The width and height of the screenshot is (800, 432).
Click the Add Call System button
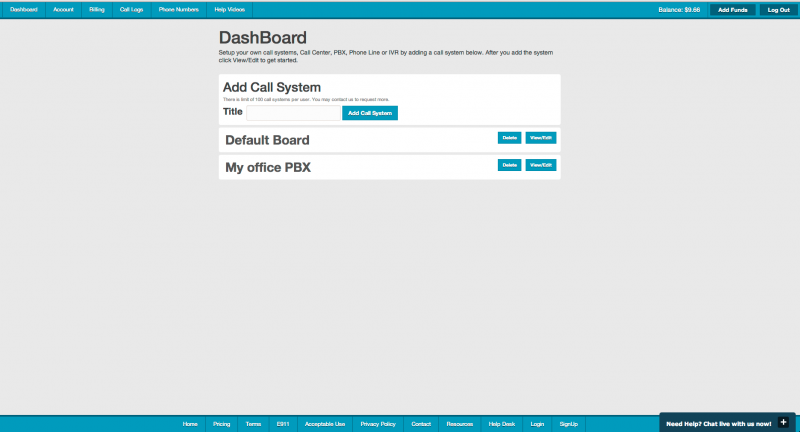[369, 113]
